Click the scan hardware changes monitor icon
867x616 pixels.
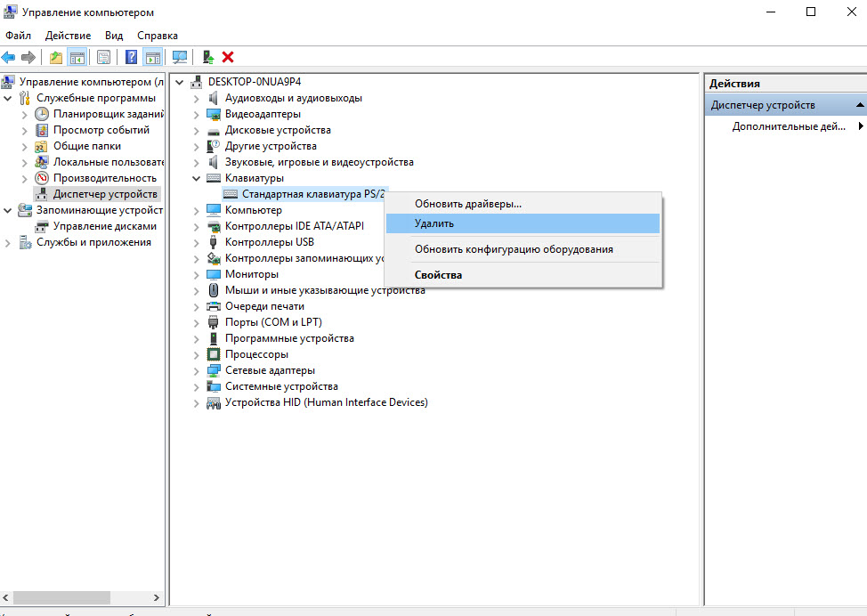point(180,57)
